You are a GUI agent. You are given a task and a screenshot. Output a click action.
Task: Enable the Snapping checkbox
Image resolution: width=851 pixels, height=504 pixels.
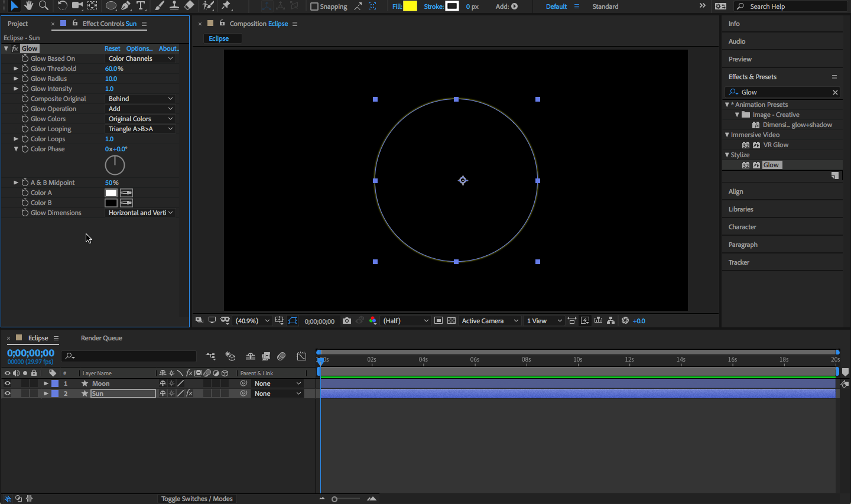tap(314, 6)
